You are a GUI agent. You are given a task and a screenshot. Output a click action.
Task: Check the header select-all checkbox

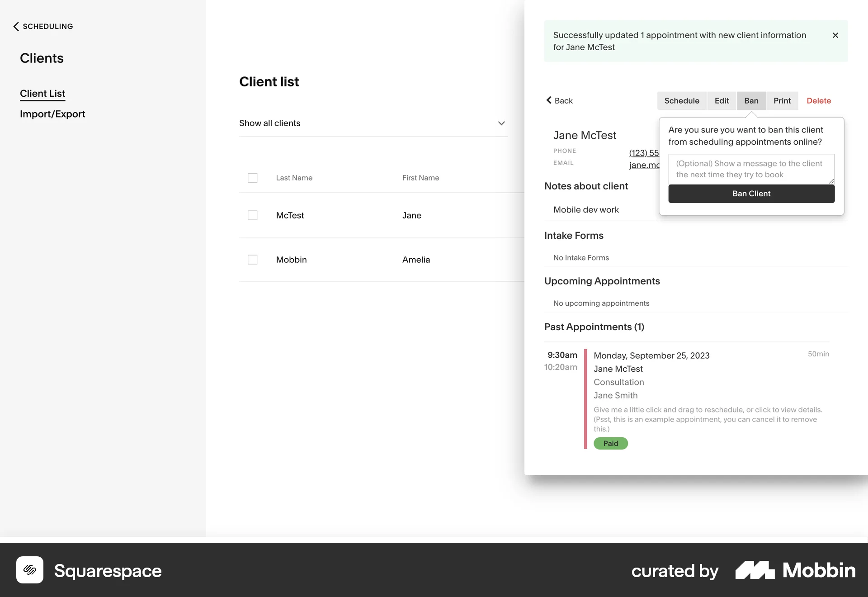click(x=253, y=178)
